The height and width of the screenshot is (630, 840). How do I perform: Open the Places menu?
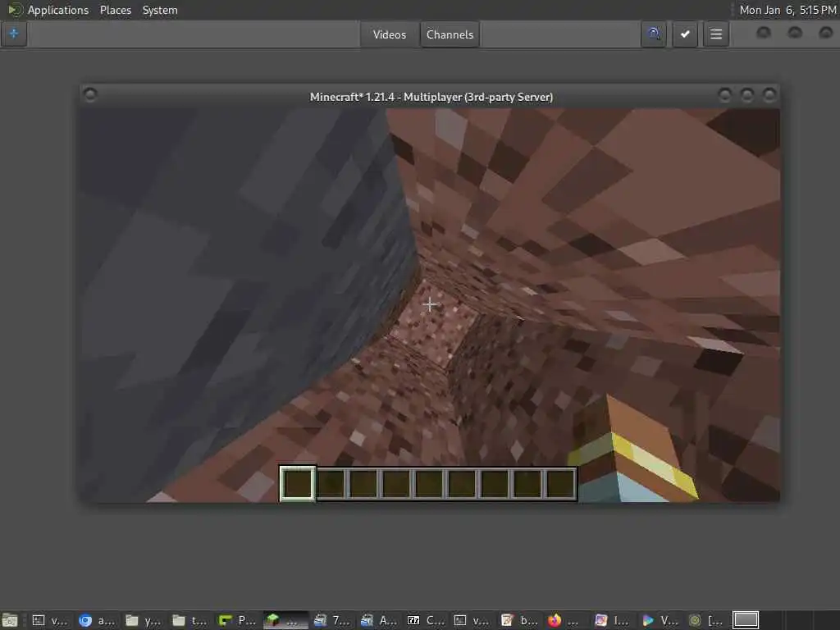pos(115,10)
